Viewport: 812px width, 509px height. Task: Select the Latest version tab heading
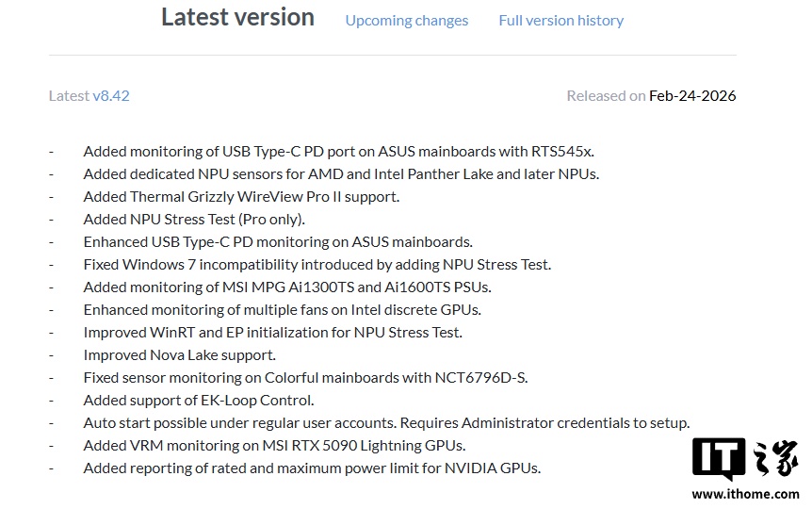click(x=237, y=17)
